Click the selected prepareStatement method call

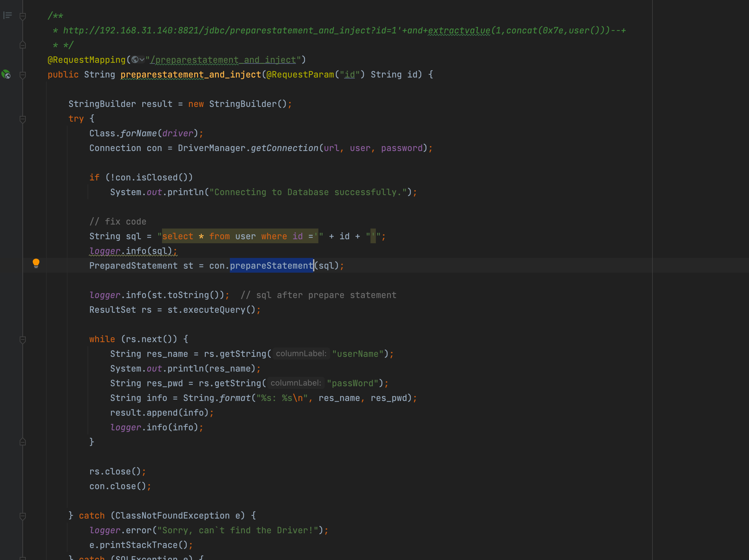(271, 266)
